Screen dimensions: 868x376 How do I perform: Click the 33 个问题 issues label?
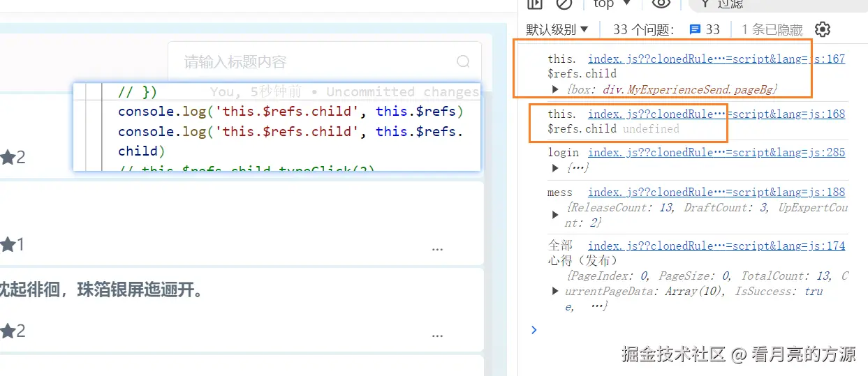[x=643, y=29]
